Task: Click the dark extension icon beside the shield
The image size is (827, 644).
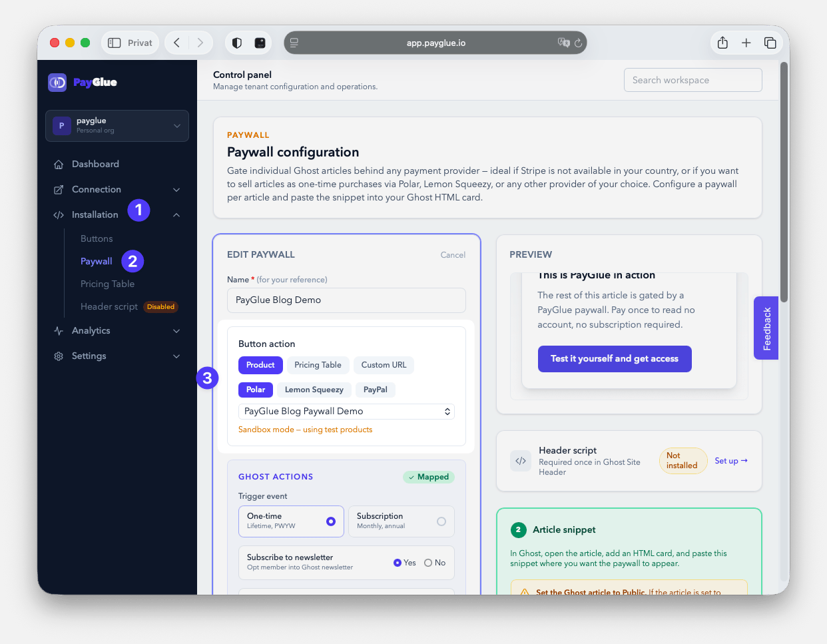Action: coord(260,43)
